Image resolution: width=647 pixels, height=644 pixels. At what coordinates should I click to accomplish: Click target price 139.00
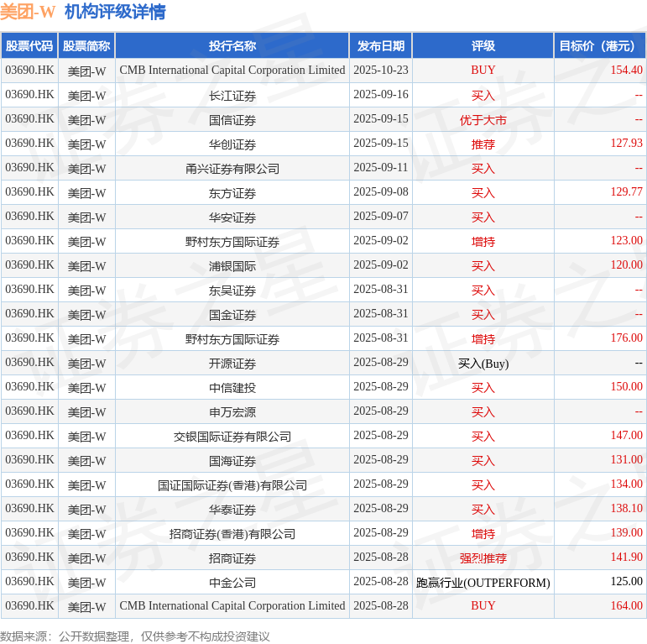626,532
